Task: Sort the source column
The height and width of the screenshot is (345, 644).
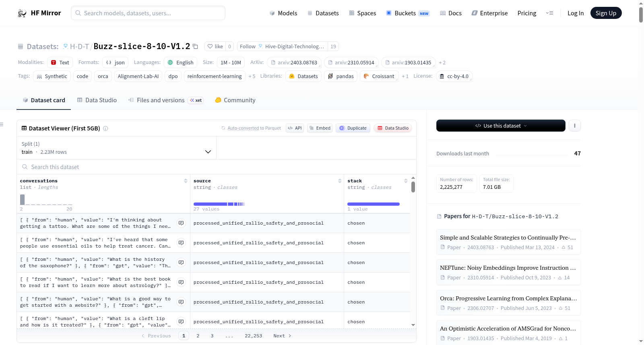Action: pos(340,181)
